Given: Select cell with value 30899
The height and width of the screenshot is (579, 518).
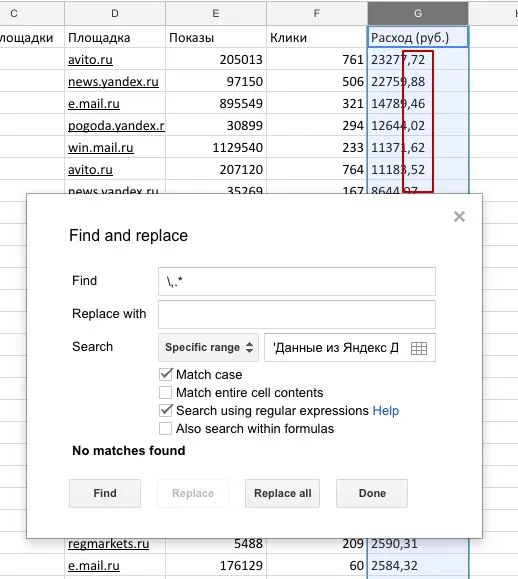Looking at the screenshot, I should [216, 126].
